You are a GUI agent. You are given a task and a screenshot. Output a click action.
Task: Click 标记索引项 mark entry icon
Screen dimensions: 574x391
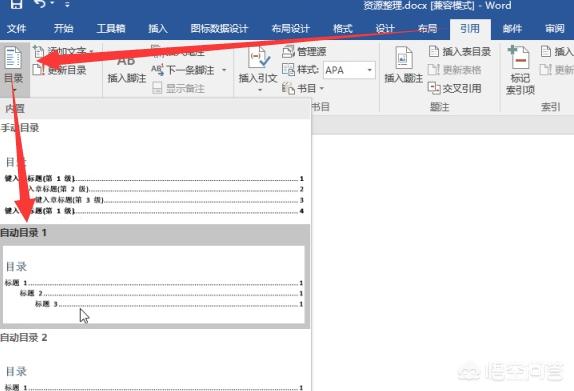(x=519, y=57)
